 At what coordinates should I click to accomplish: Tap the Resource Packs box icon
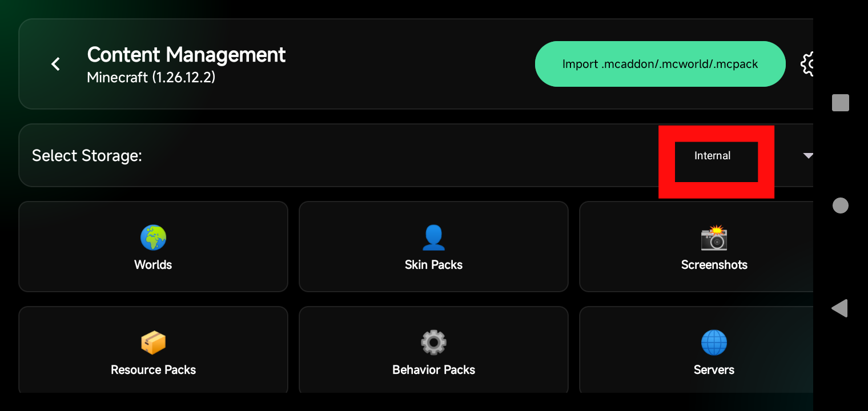point(153,342)
